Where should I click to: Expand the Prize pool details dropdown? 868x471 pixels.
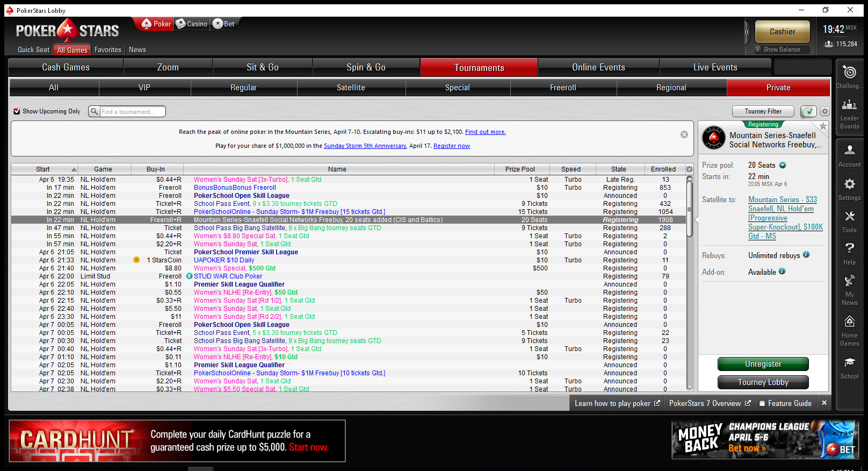[x=783, y=165]
